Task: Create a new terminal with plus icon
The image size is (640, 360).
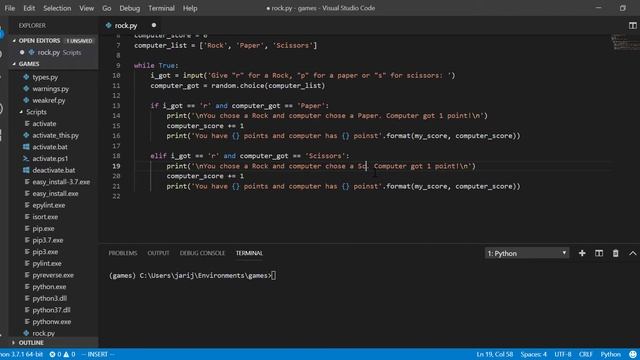Action: tap(582, 253)
